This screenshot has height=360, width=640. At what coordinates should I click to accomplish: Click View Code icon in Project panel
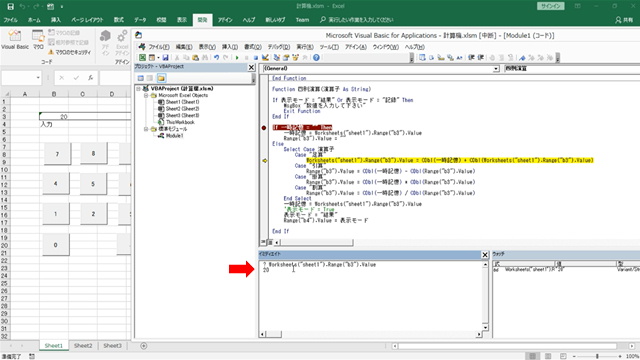[x=141, y=78]
